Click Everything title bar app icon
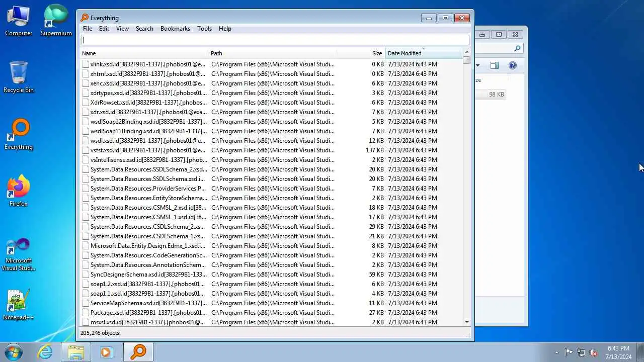The image size is (644, 362). pos(85,18)
